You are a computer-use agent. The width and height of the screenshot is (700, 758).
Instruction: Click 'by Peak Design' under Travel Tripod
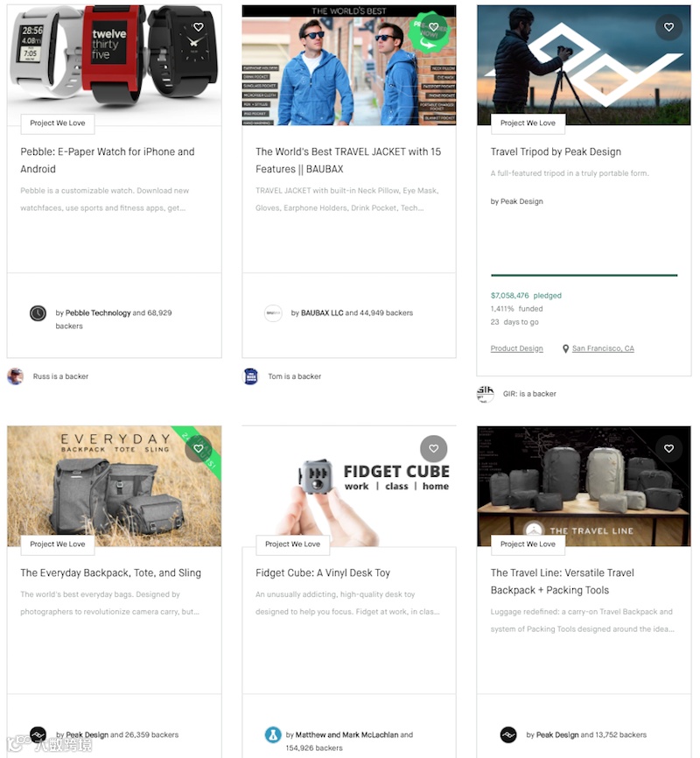tap(517, 201)
